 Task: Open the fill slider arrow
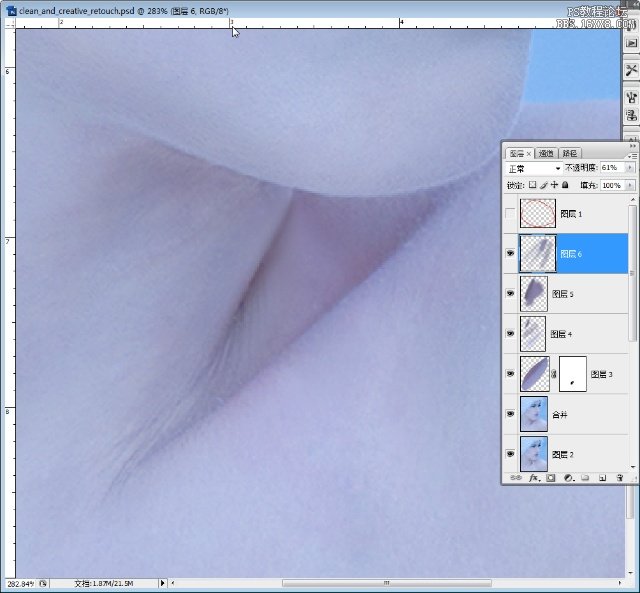[630, 185]
